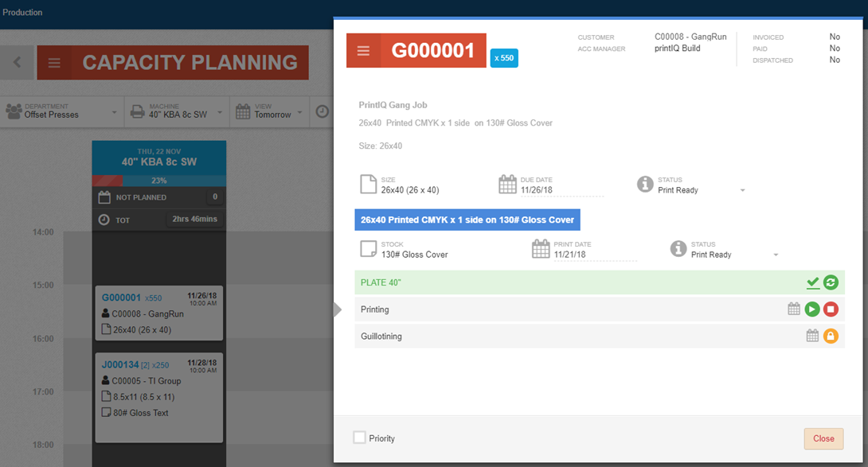Open the Department Offset Presses dropdown
This screenshot has height=467, width=868.
pos(62,111)
